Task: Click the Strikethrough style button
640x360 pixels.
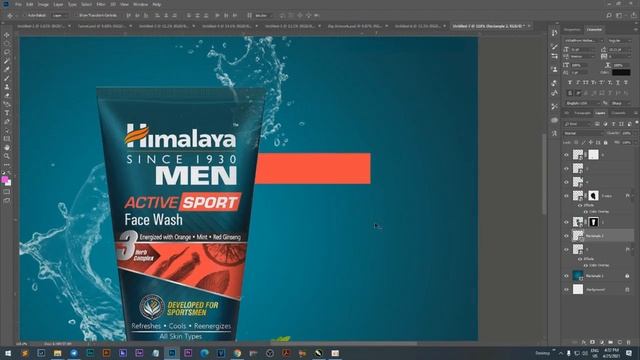Action: (x=625, y=82)
